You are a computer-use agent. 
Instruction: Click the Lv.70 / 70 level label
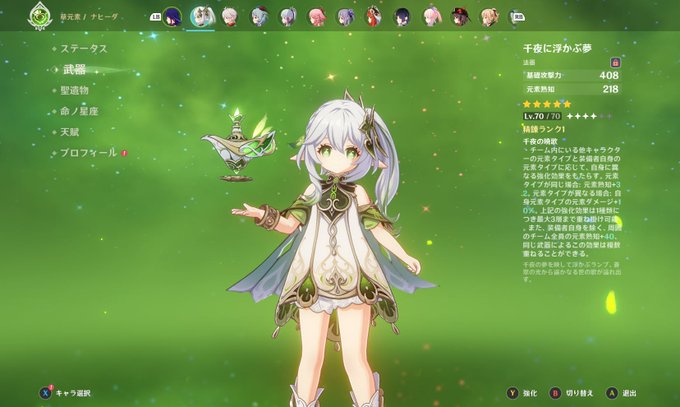point(542,116)
